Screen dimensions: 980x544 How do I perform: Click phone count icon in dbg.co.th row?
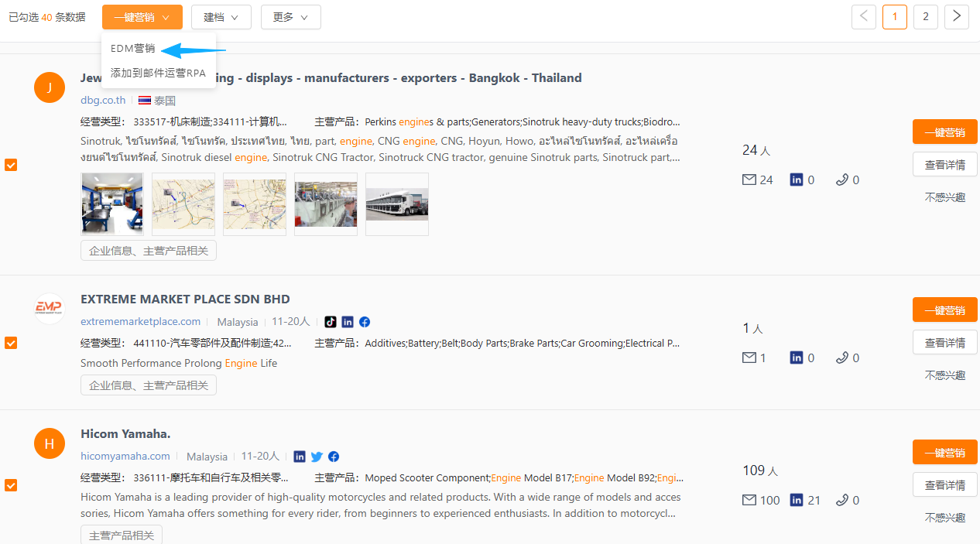(842, 180)
